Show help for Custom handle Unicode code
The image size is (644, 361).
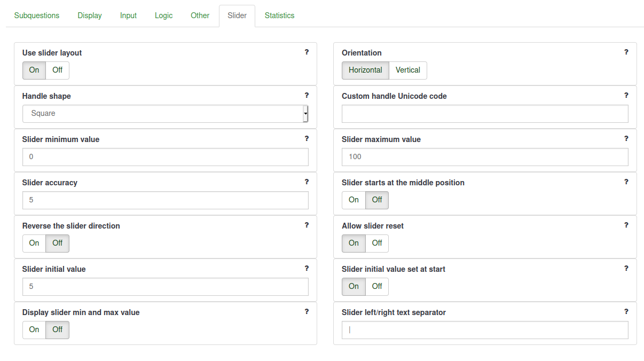(626, 96)
